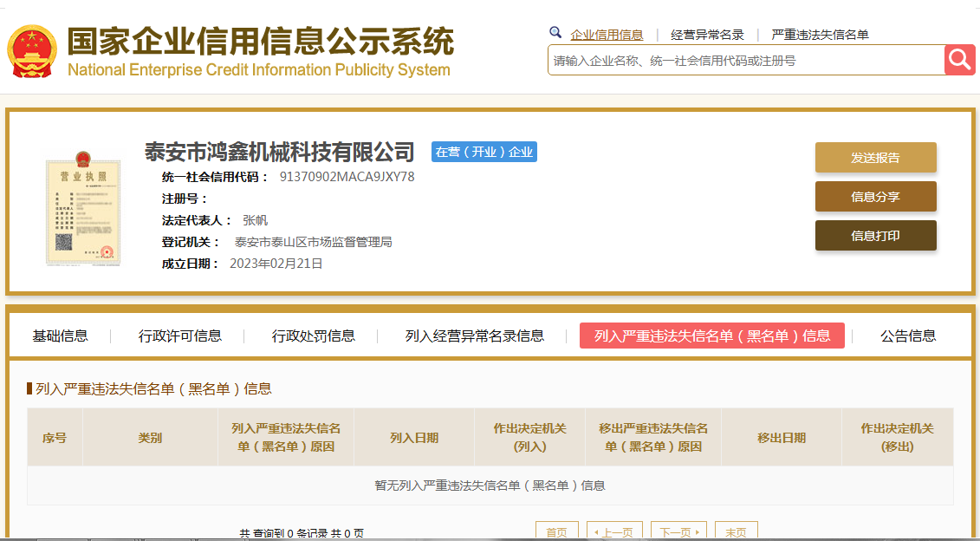Click the 发送报告 button

(876, 158)
